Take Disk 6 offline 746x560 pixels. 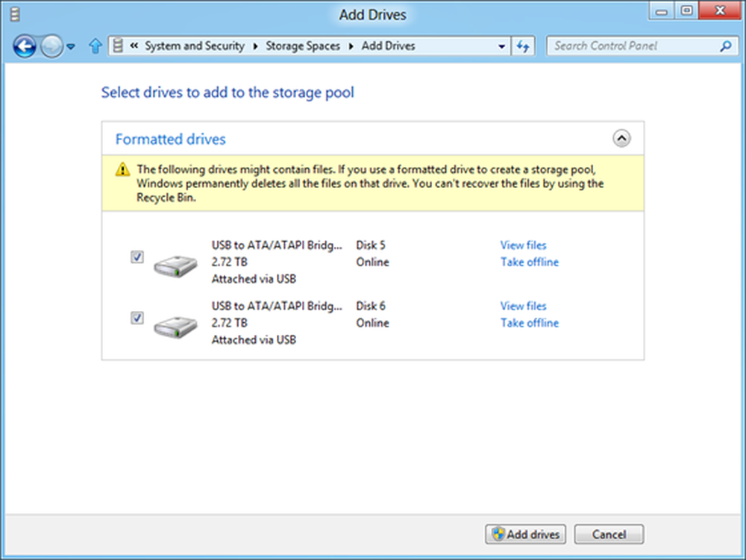click(529, 323)
